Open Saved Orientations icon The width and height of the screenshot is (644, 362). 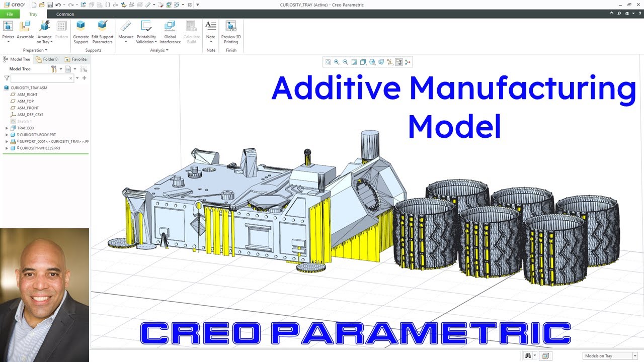372,62
